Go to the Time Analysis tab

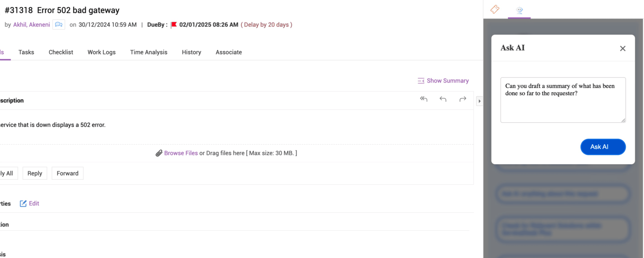(x=148, y=52)
